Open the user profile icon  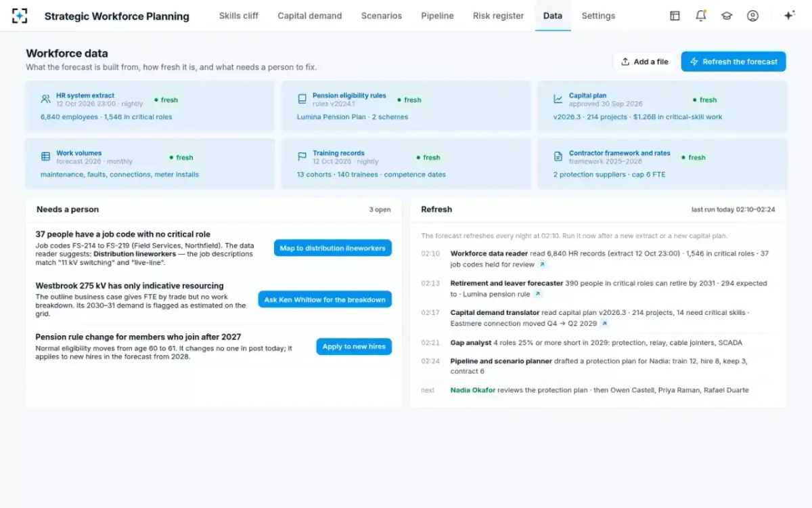pyautogui.click(x=752, y=16)
